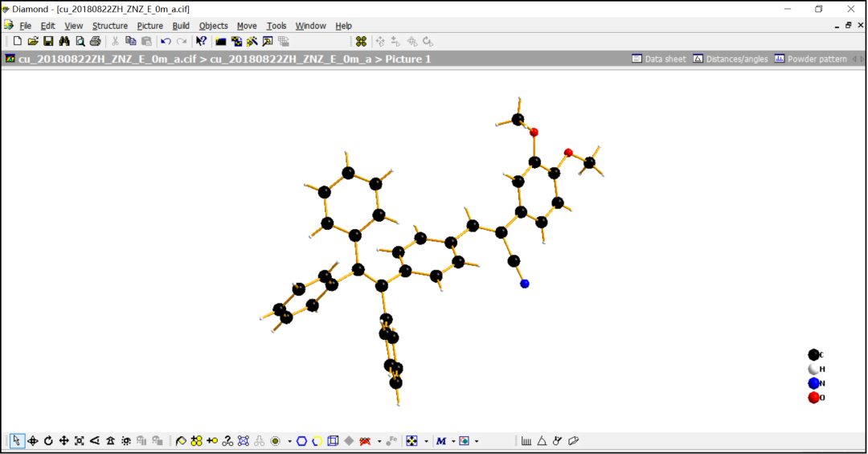Expand dropdown arrow next to M icon
Viewport: 868px width, 454px height.
tap(452, 441)
